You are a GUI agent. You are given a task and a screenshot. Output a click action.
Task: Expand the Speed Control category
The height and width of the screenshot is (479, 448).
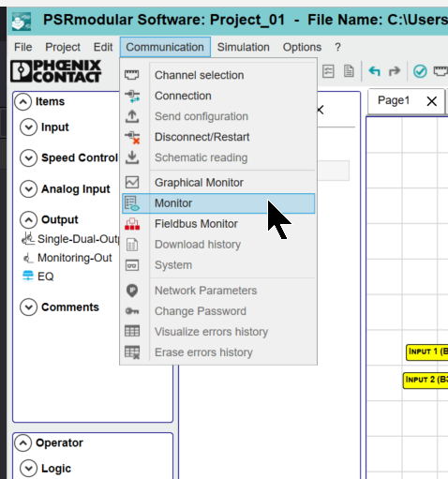28,157
